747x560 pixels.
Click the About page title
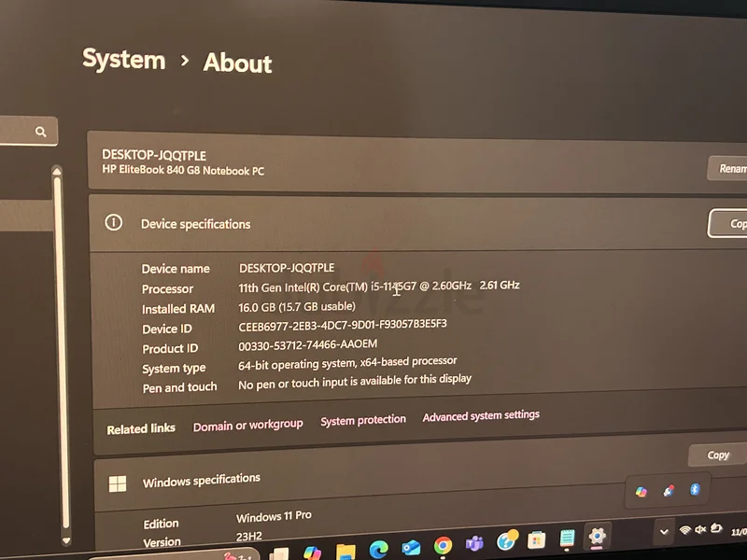coord(237,63)
